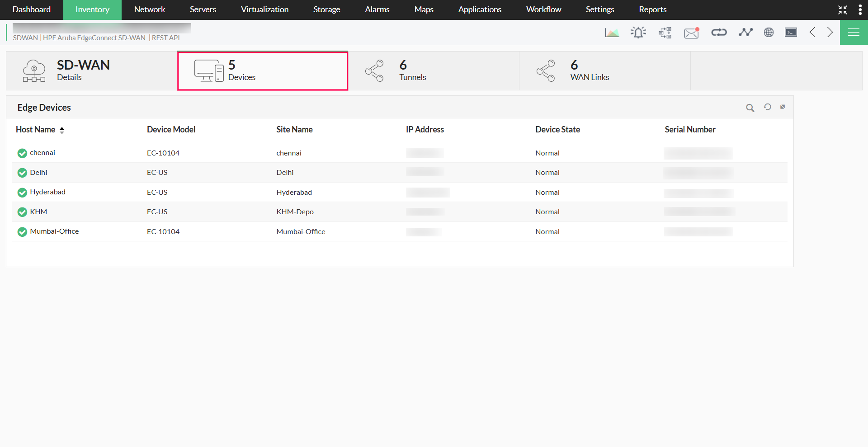Open the unread mail icon with red badge
This screenshot has height=447, width=868.
[691, 32]
